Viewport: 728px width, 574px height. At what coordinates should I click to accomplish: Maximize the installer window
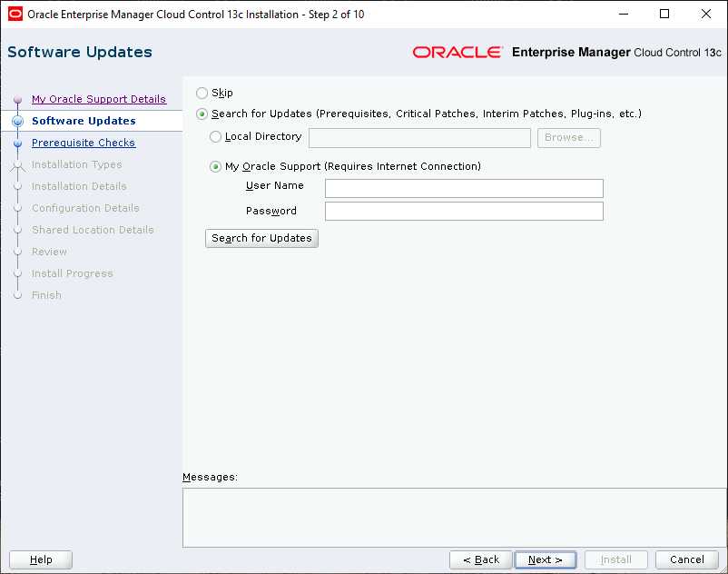pos(664,14)
